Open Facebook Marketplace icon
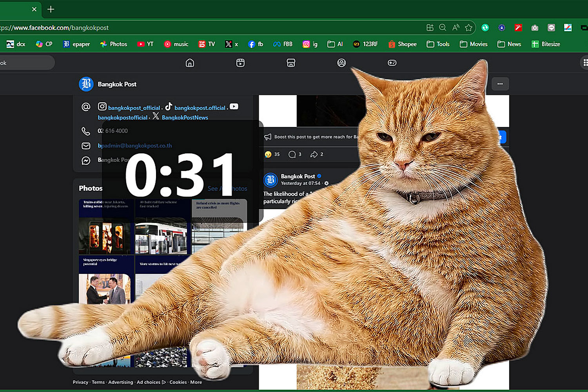Image resolution: width=588 pixels, height=392 pixels. click(291, 63)
